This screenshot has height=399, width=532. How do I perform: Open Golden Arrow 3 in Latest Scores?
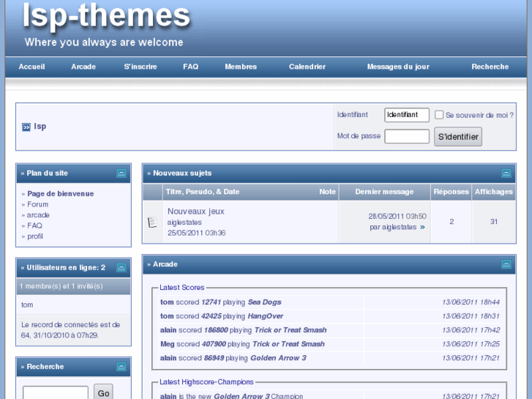tap(278, 358)
